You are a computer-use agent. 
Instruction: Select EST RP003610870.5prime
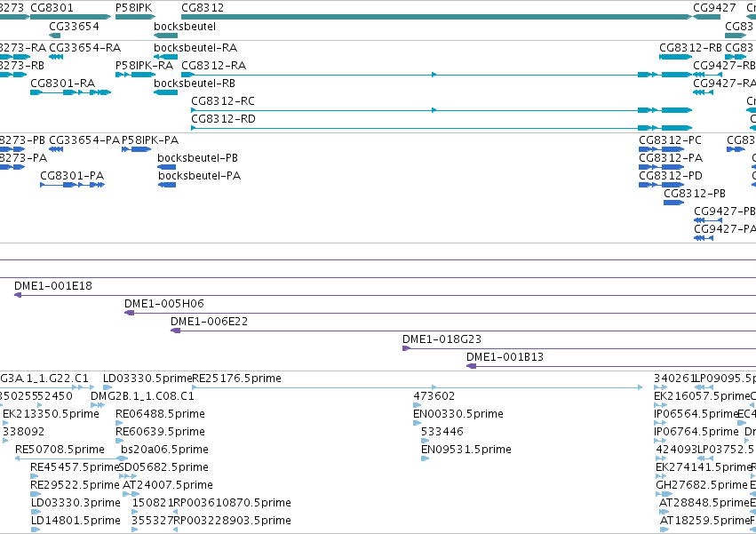point(233,504)
